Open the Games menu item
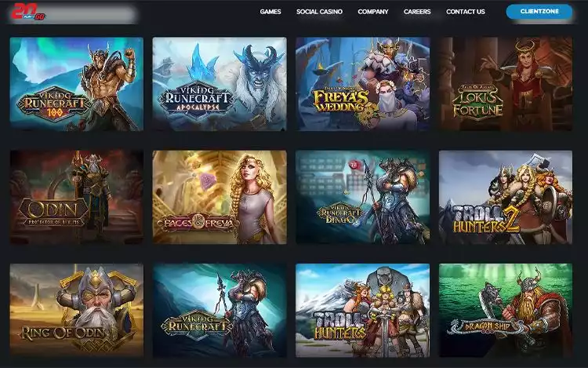 (270, 12)
